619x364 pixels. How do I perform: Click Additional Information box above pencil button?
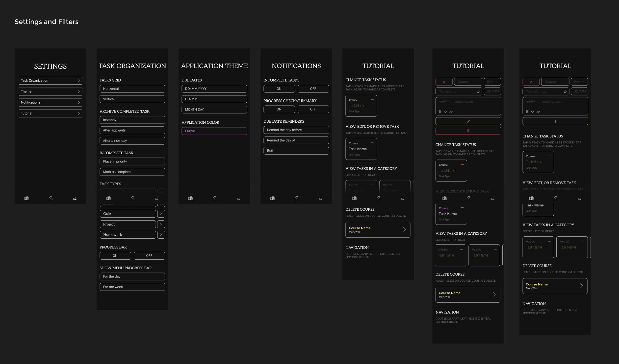click(x=468, y=106)
